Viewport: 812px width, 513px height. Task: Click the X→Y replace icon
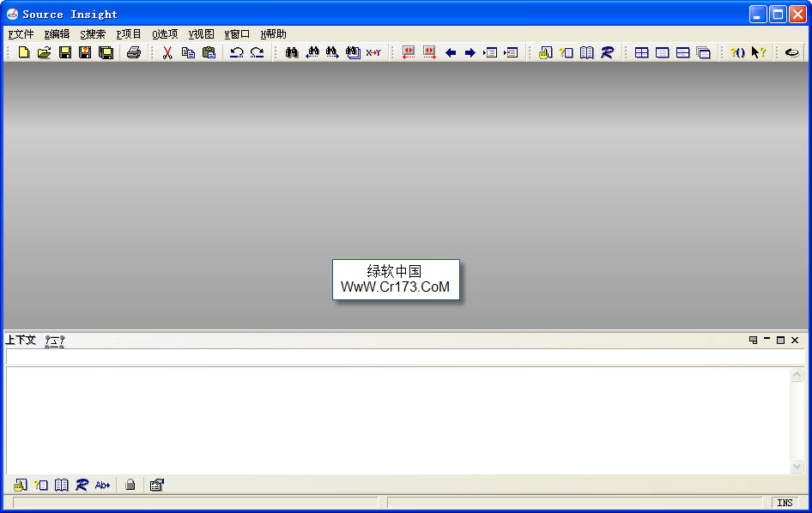(373, 52)
